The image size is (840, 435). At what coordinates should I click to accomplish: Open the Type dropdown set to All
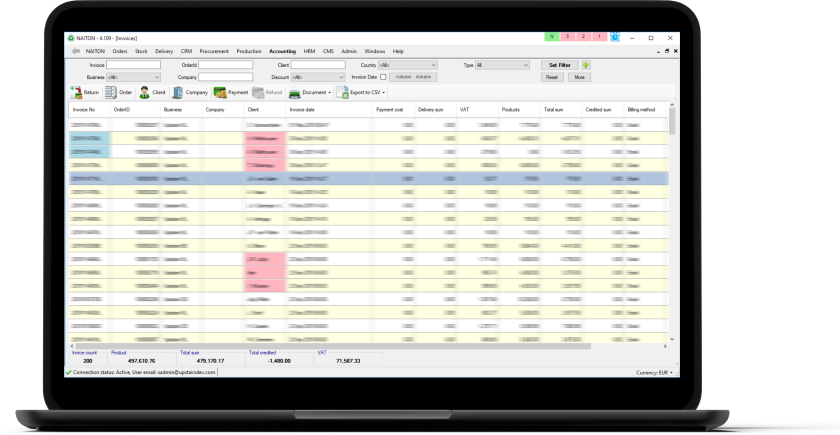[x=502, y=65]
